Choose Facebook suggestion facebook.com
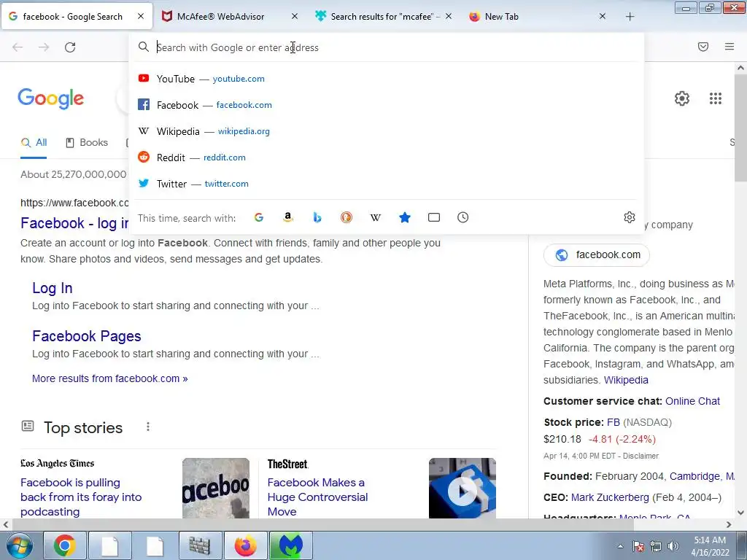Viewport: 747px width, 560px height. 387,105
